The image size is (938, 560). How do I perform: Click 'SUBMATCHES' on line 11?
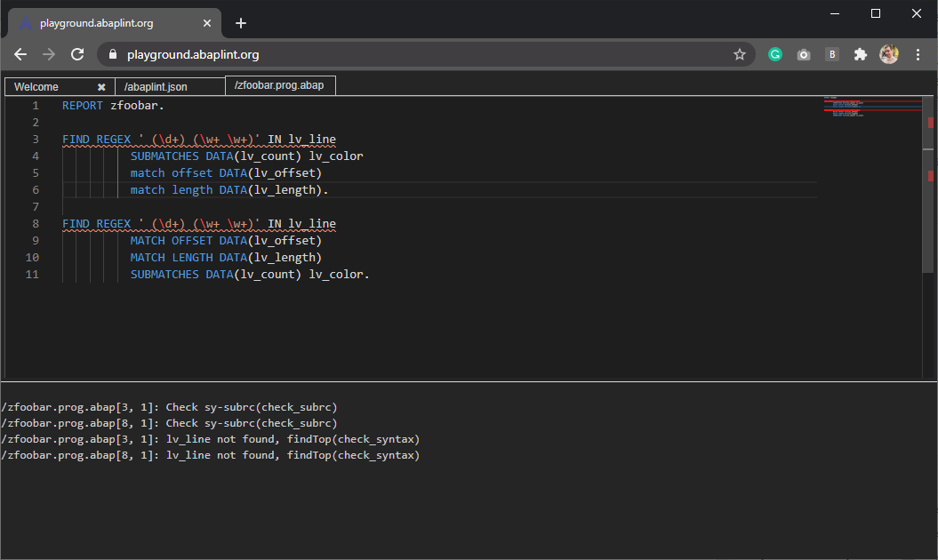coord(164,275)
